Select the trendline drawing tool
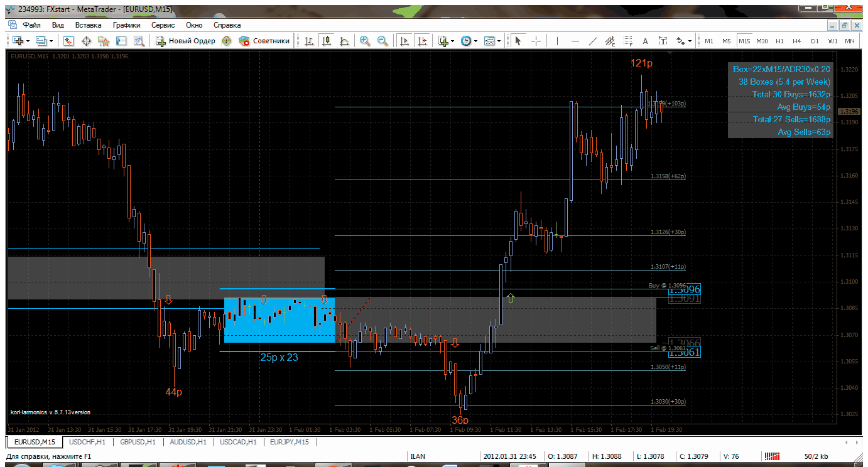 (592, 41)
